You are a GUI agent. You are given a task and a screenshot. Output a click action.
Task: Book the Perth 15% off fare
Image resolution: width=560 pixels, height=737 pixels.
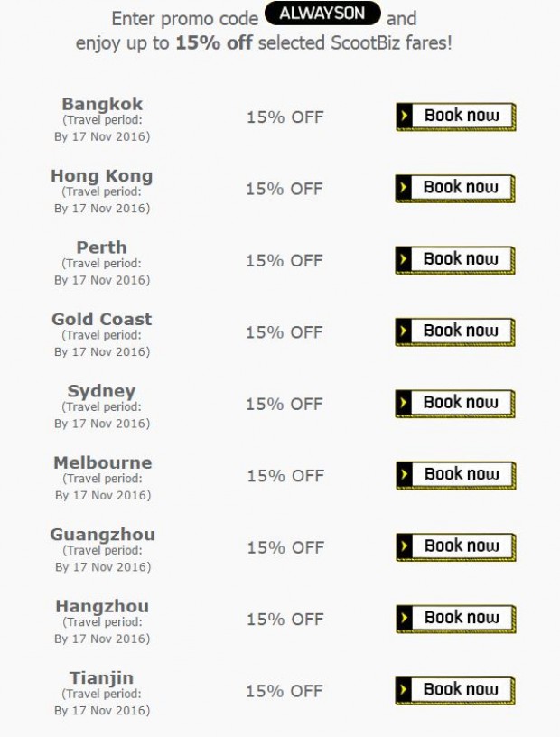click(x=455, y=260)
